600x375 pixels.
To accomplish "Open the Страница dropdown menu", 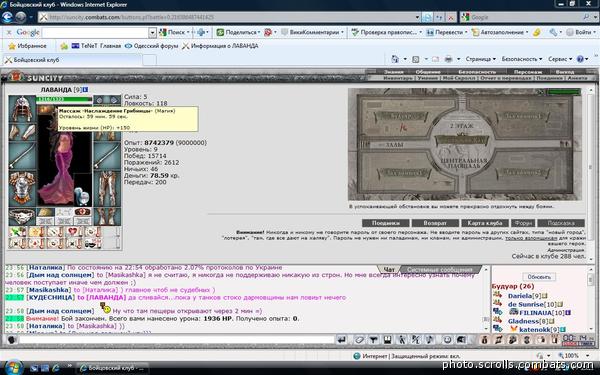I will (480, 59).
